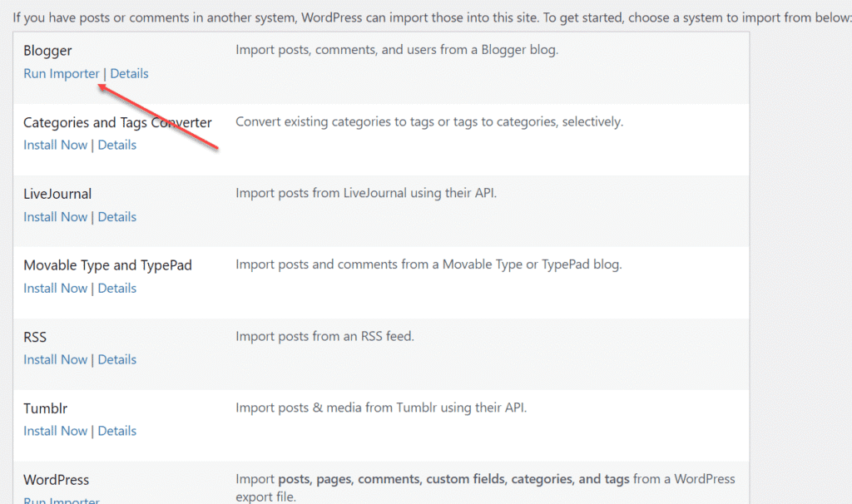View Details for Movable Type and TypePad
Image resolution: width=852 pixels, height=504 pixels.
[116, 288]
